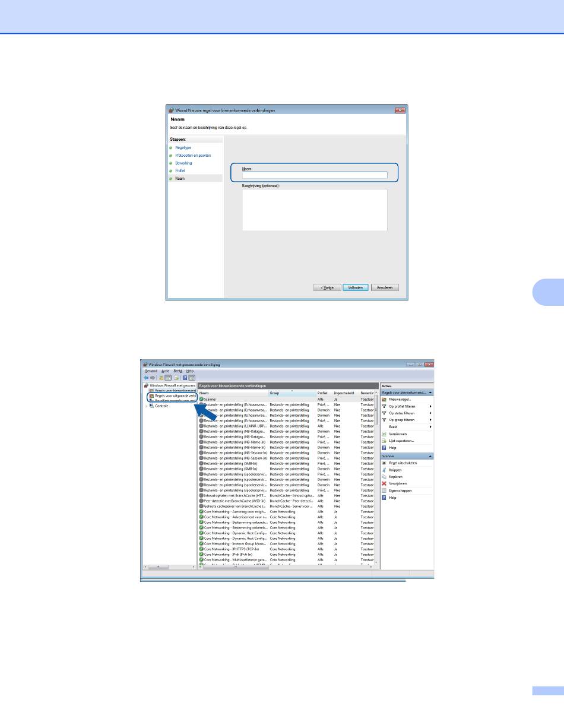Collapse the Regels voor binnenkomende section in Acties
The height and width of the screenshot is (728, 564).
(x=430, y=393)
